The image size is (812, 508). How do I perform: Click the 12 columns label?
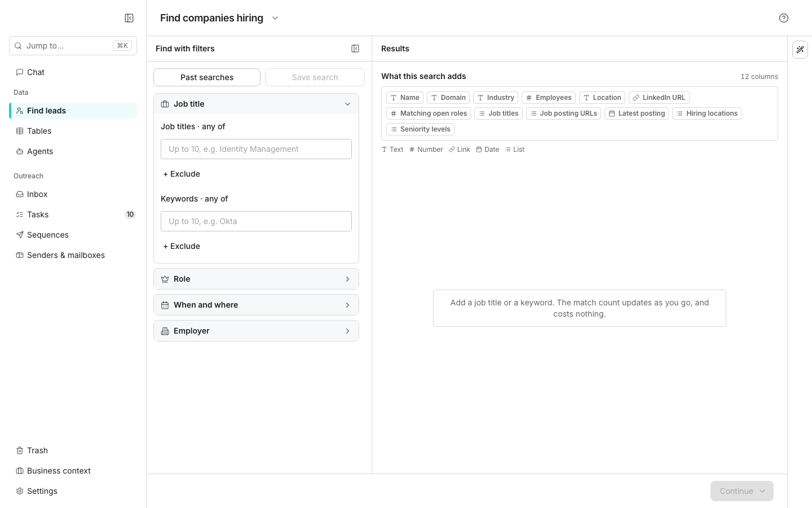tap(759, 77)
